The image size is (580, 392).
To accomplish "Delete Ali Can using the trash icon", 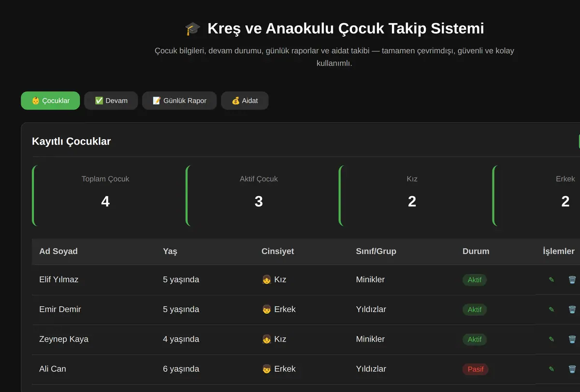I will (572, 369).
